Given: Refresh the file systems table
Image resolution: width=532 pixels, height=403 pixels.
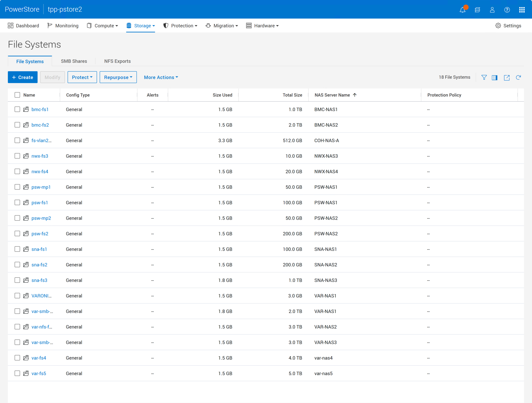Looking at the screenshot, I should [x=518, y=78].
